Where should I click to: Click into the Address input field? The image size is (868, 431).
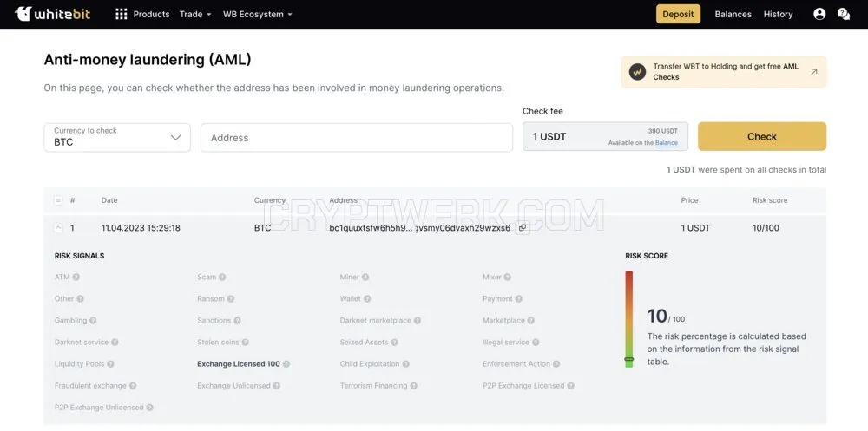[357, 138]
